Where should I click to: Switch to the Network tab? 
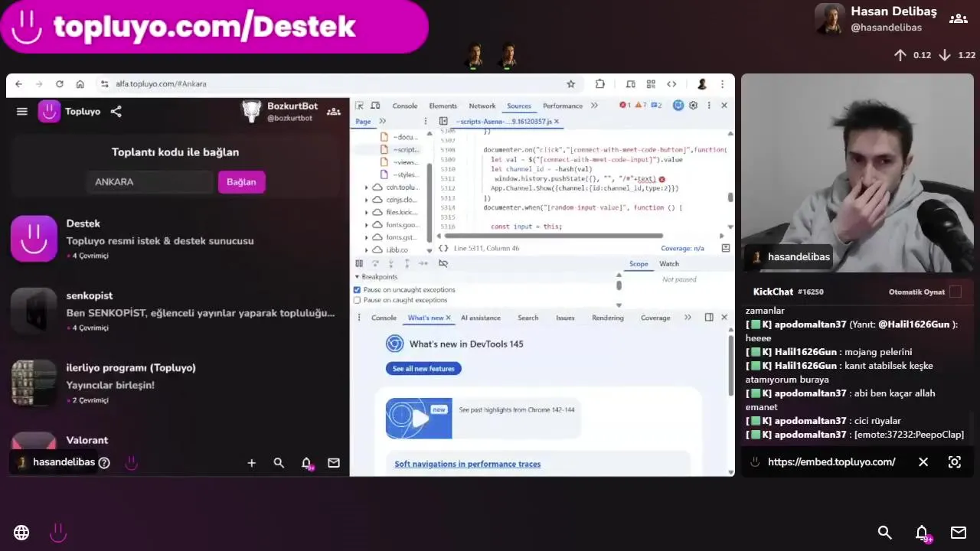point(482,106)
